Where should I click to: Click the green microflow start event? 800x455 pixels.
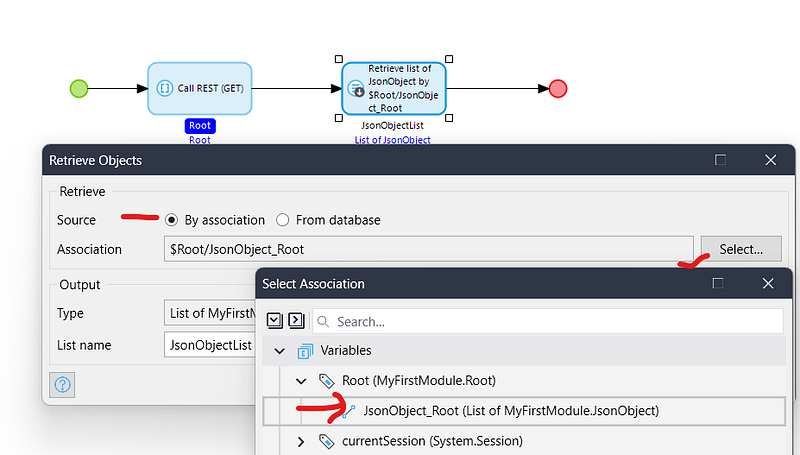(78, 89)
